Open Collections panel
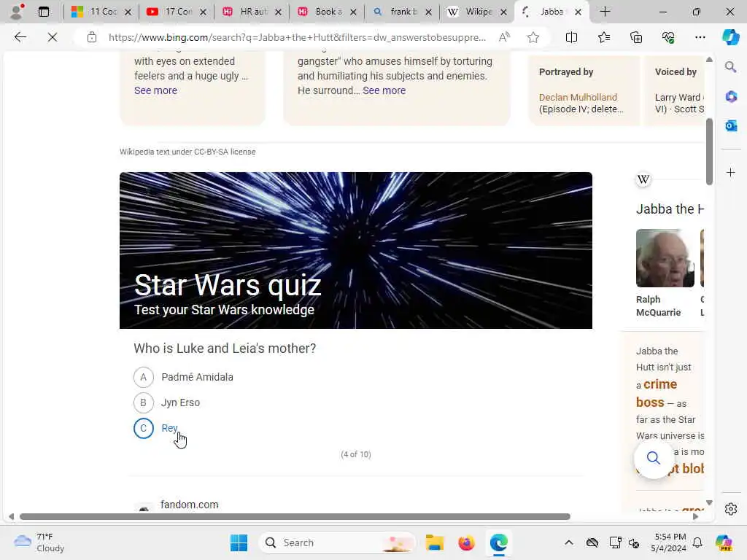Viewport: 747px width, 560px height. tap(636, 37)
